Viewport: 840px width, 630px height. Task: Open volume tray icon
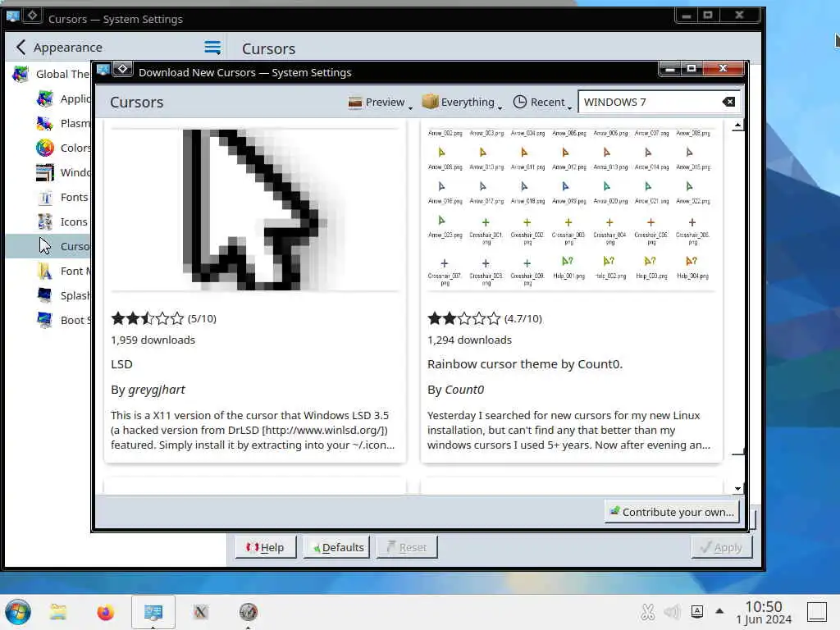tap(671, 612)
